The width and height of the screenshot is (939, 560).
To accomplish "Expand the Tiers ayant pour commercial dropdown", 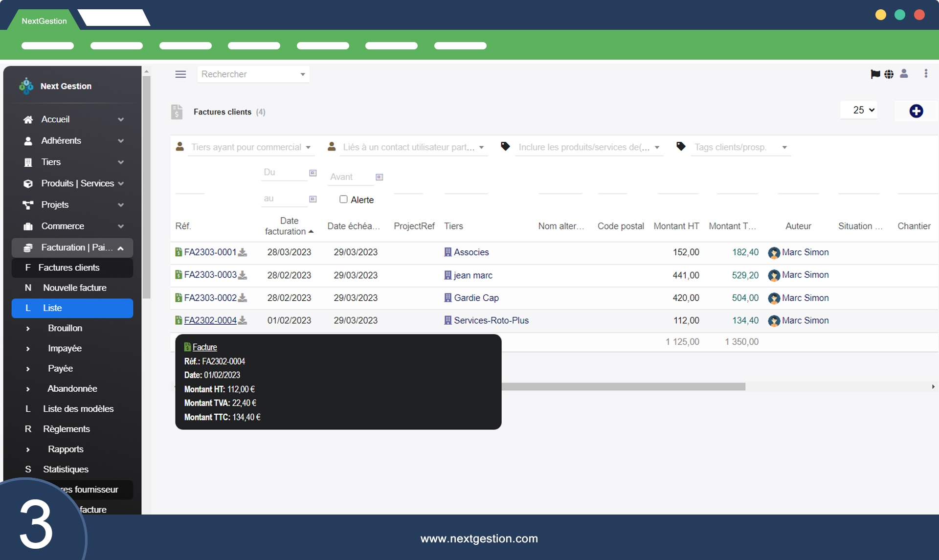I will click(x=250, y=147).
